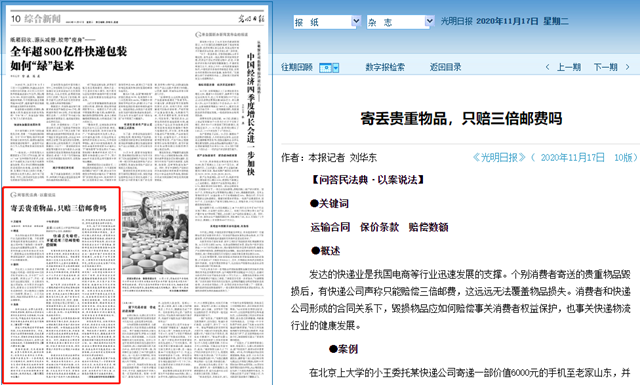This screenshot has height=385, width=640.
Task: Click the 2020年11月17日 date link
Action: [572, 158]
